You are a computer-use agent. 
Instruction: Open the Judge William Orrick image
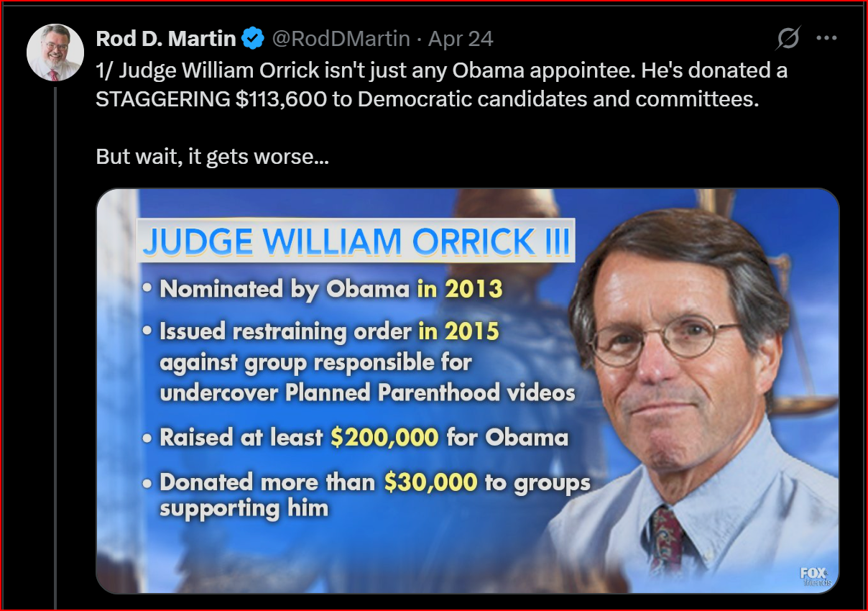point(468,391)
